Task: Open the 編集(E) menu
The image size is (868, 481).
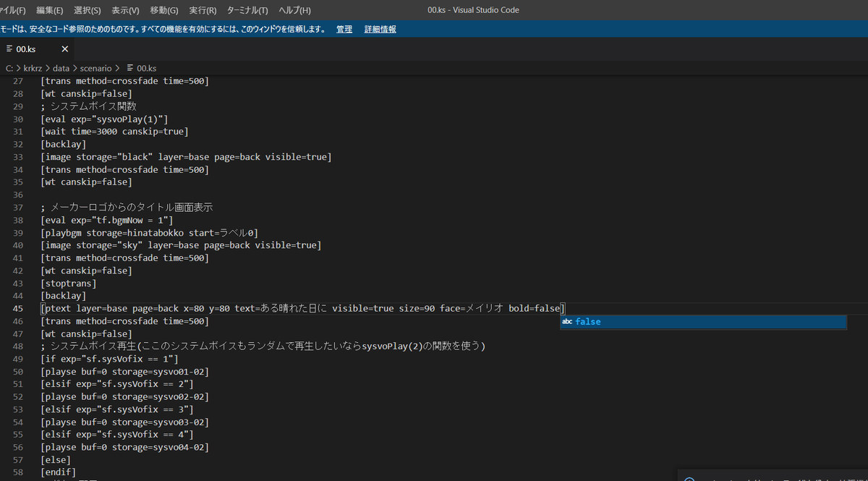Action: (x=49, y=10)
